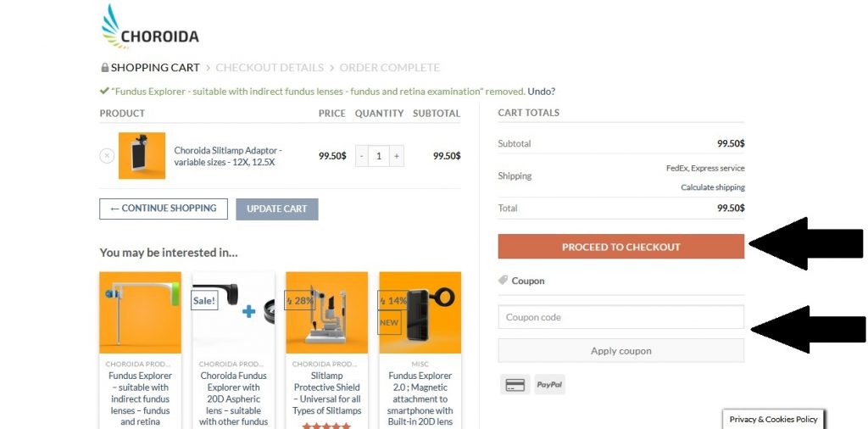
Task: Undo the removed Fundus Explorer item
Action: (x=542, y=92)
